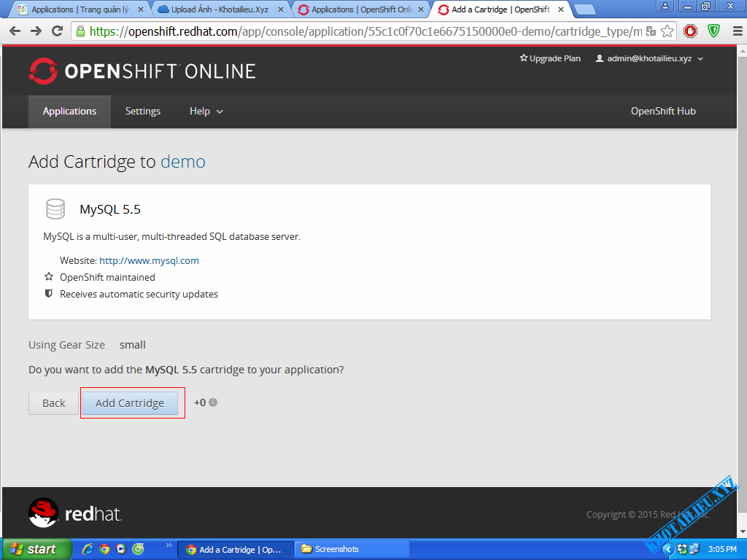This screenshot has width=747, height=560.
Task: Open the translate page icon in address bar
Action: click(651, 31)
